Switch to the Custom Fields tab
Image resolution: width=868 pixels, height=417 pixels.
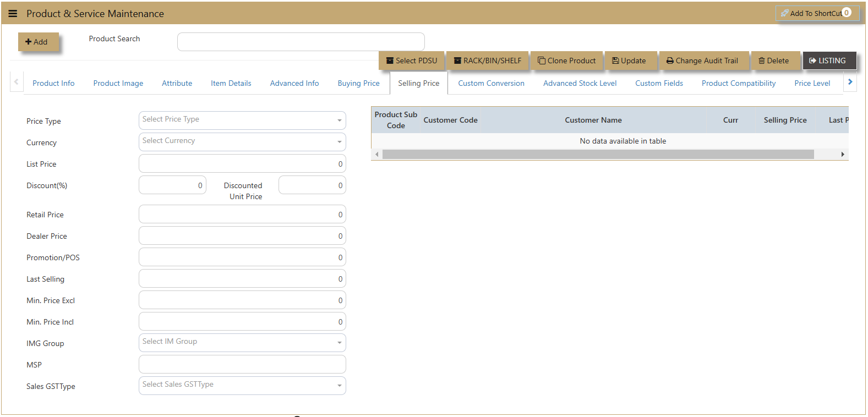click(659, 83)
